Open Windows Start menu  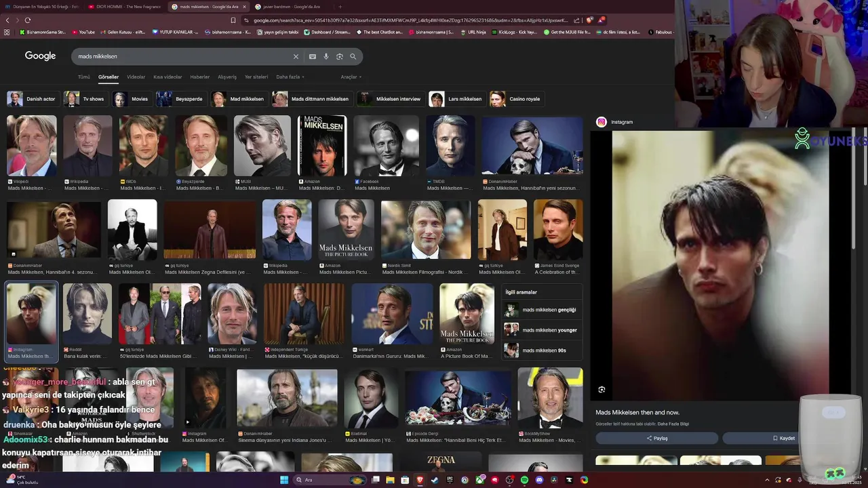pyautogui.click(x=284, y=480)
